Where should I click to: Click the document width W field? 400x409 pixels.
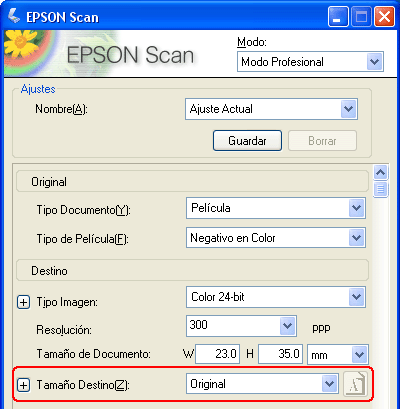tap(217, 354)
